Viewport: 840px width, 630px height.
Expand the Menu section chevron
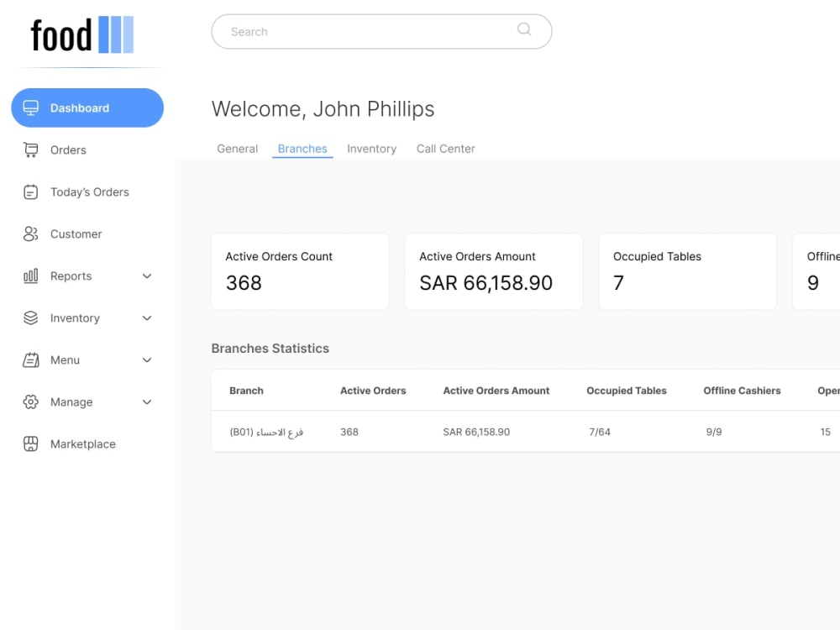147,360
